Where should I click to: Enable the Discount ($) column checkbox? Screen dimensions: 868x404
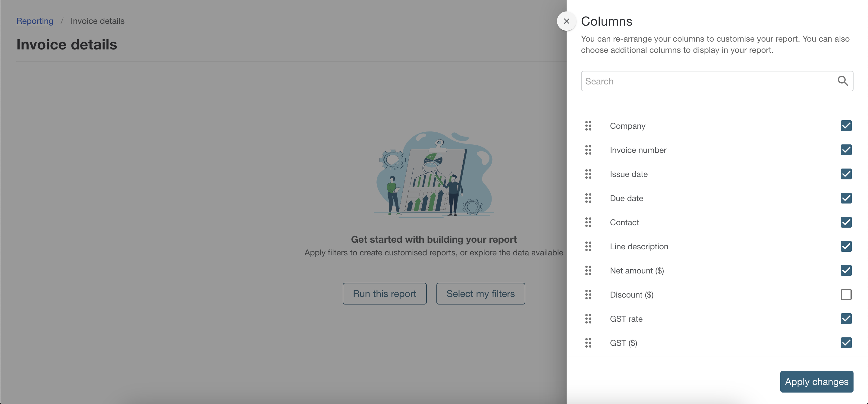click(x=846, y=295)
